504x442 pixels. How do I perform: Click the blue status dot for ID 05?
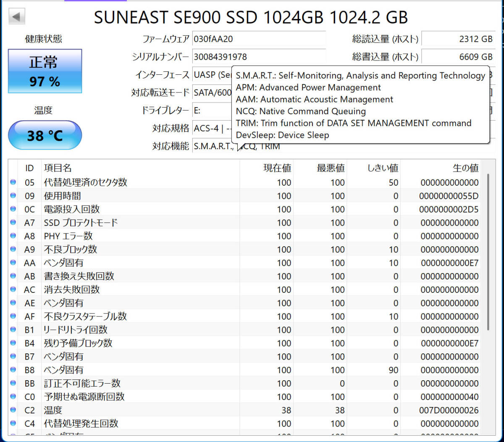[x=13, y=182]
